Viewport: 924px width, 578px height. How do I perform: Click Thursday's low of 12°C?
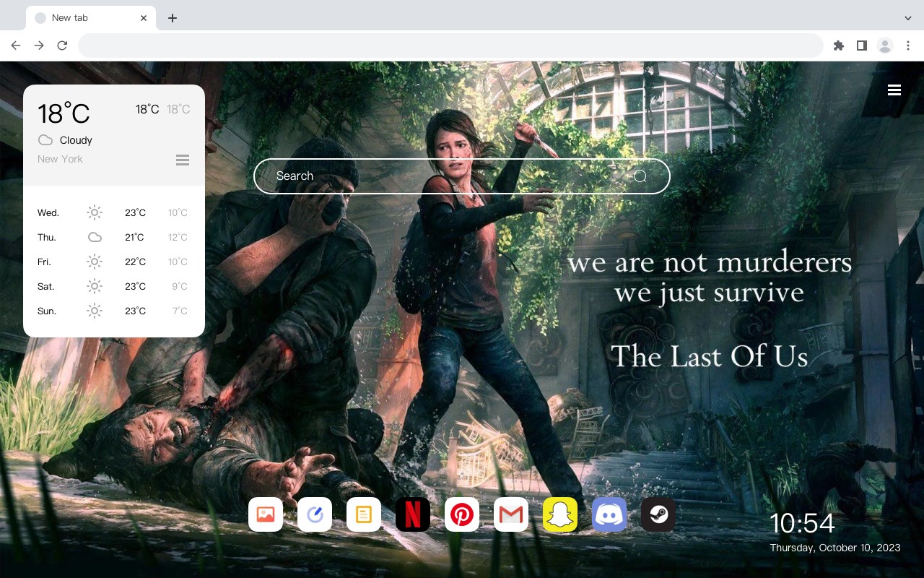tap(178, 237)
